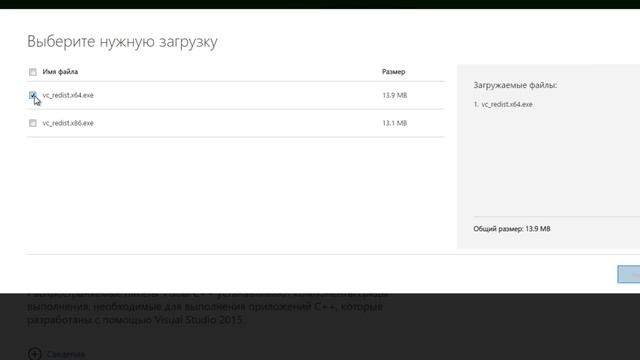The image size is (640, 360).
Task: Click the Загружаемые файлы heading
Action: (x=515, y=85)
